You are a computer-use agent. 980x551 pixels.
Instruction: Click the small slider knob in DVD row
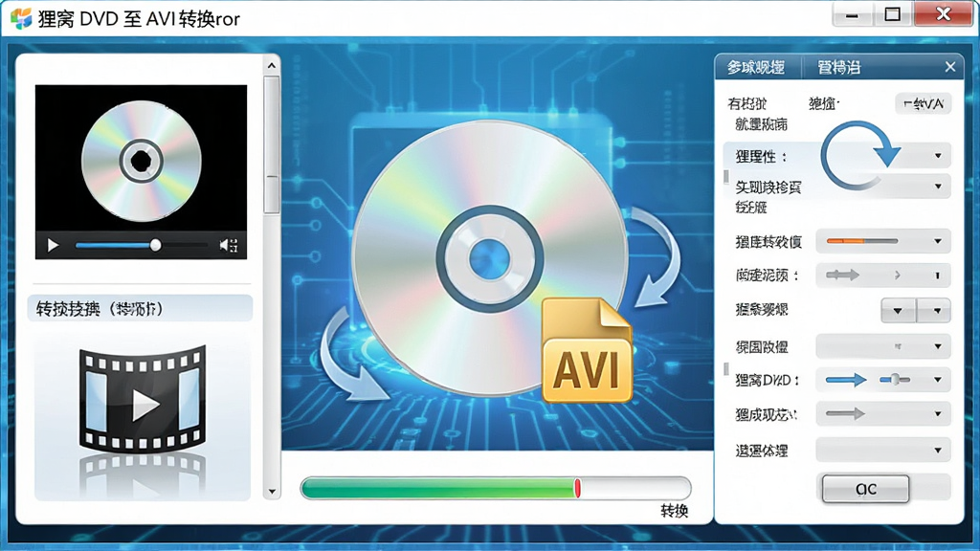(x=896, y=379)
